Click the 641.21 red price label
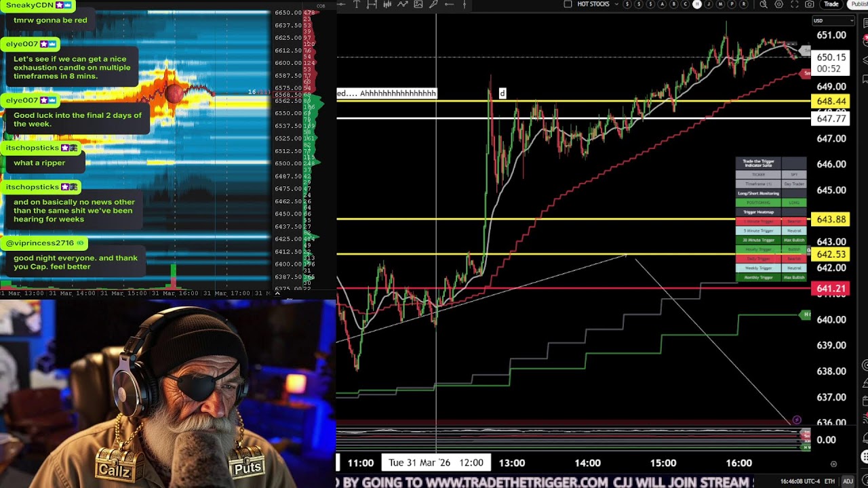 pos(831,289)
